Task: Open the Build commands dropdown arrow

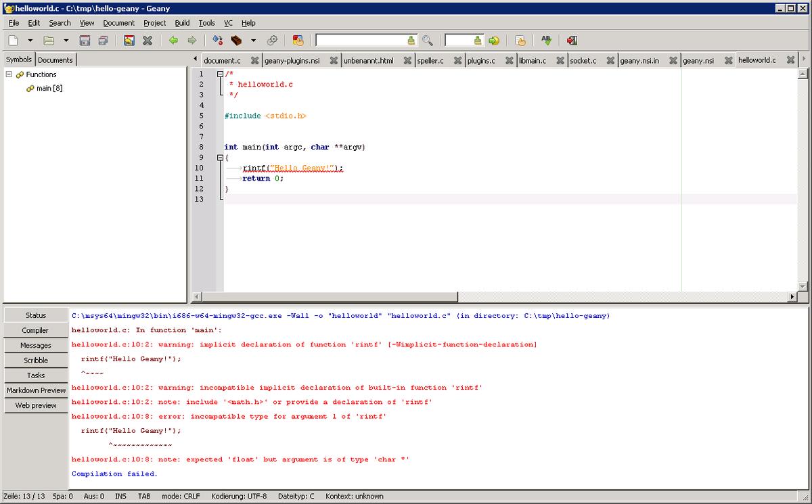Action: point(252,41)
